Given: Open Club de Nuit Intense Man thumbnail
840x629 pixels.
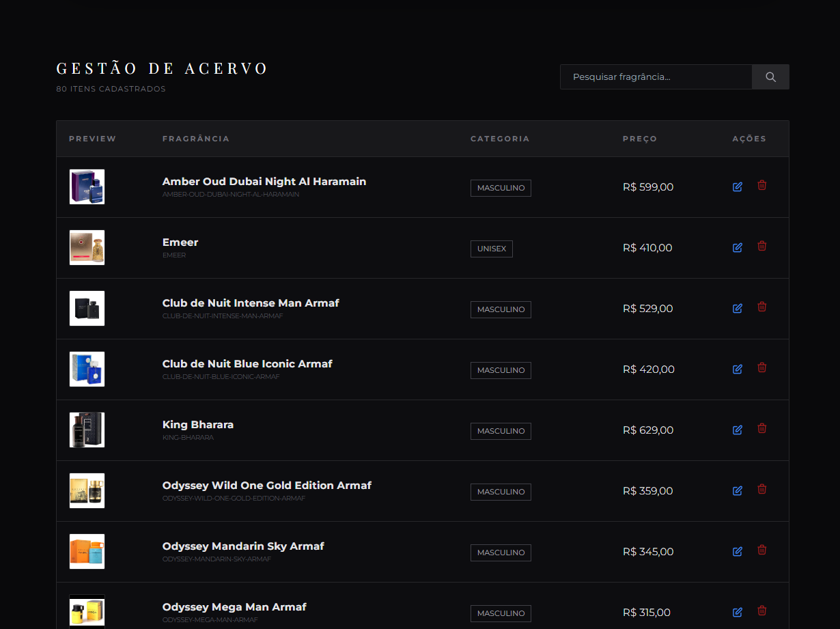Looking at the screenshot, I should click(87, 308).
